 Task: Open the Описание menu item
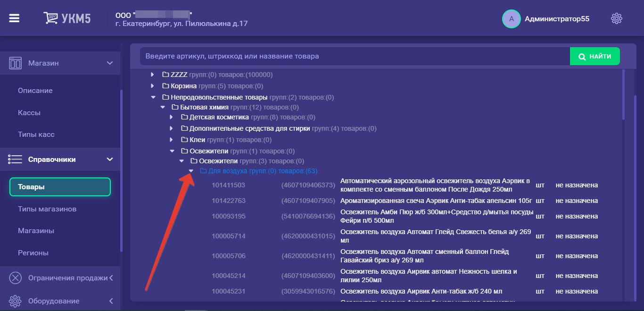tap(35, 91)
